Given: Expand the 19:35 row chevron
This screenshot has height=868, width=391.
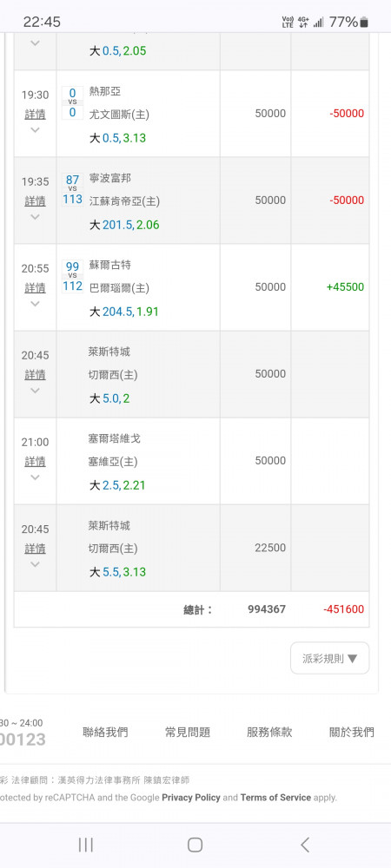Looking at the screenshot, I should [x=35, y=217].
